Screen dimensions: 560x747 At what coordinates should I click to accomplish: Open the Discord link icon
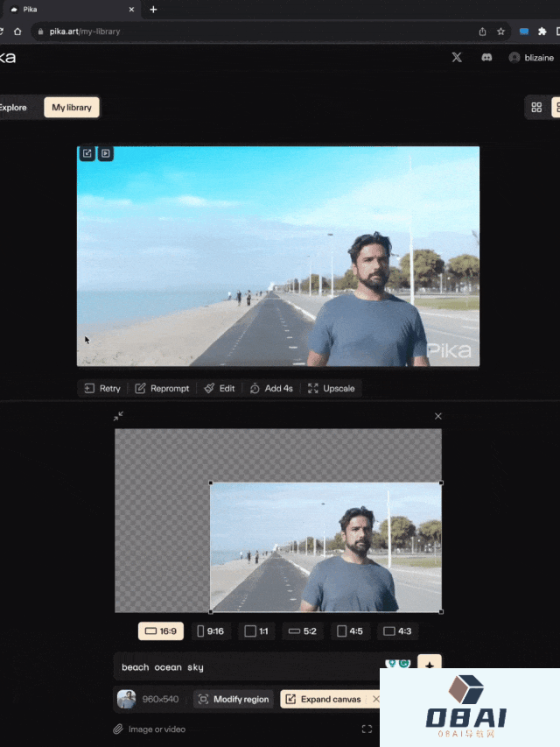486,57
